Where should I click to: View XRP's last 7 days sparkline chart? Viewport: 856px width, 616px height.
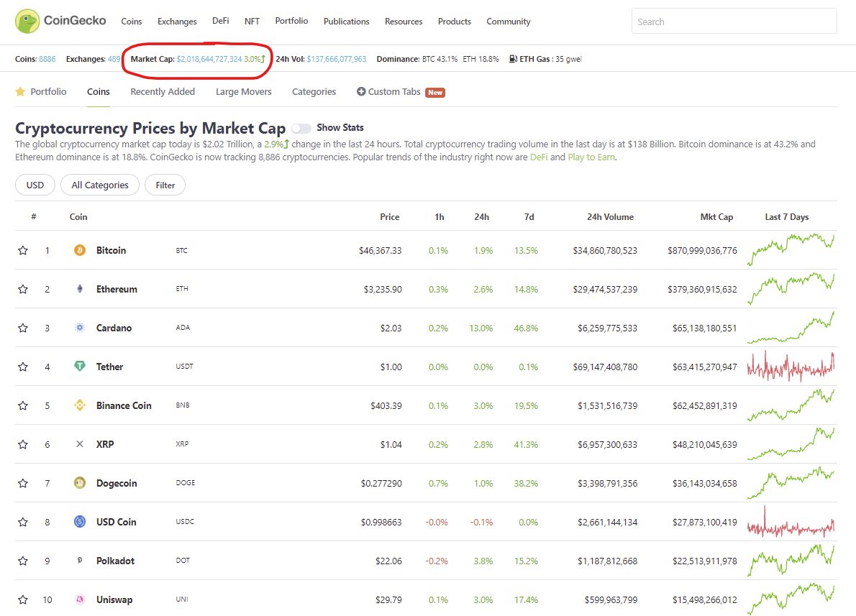[791, 444]
